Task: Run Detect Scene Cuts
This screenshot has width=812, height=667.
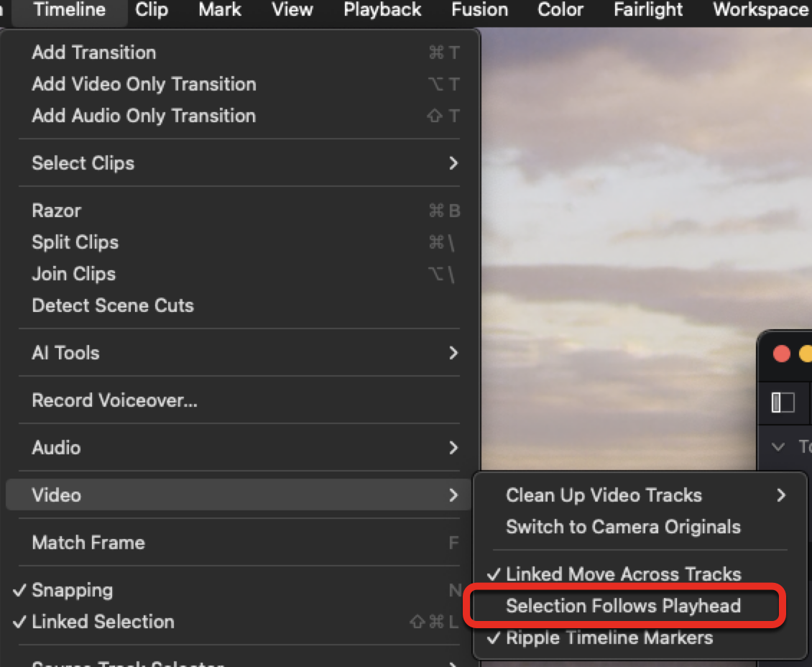Action: click(239, 305)
